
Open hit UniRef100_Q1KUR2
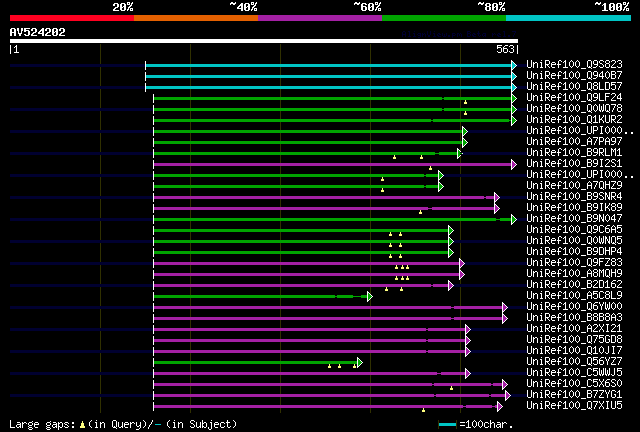tap(574, 119)
